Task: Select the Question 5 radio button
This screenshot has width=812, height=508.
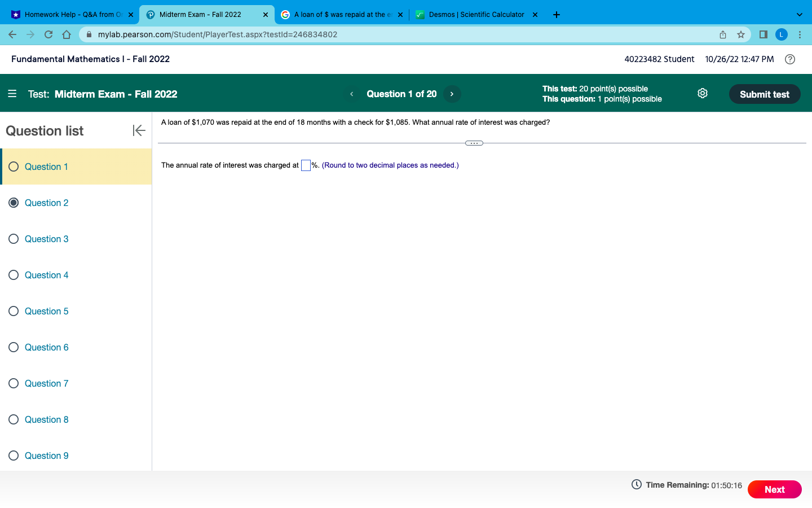Action: pos(14,311)
